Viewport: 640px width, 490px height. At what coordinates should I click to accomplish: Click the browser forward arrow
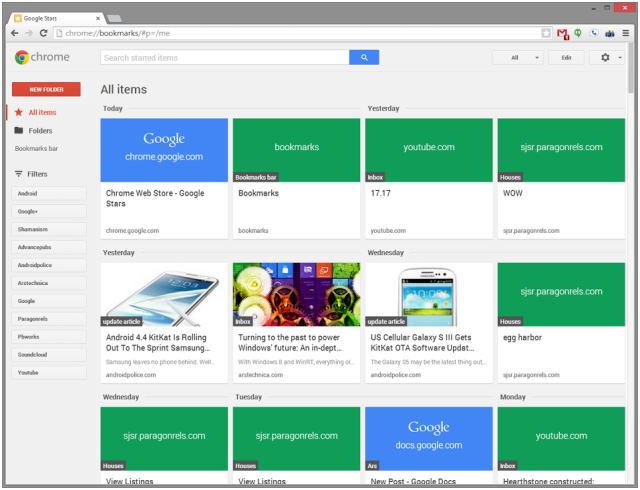pyautogui.click(x=29, y=33)
